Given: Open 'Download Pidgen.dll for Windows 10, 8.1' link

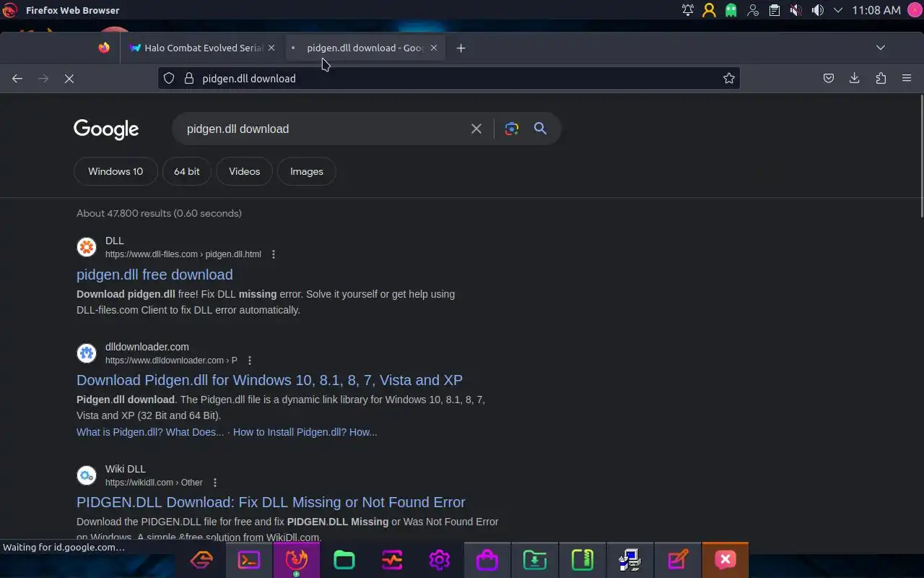Looking at the screenshot, I should tap(269, 380).
